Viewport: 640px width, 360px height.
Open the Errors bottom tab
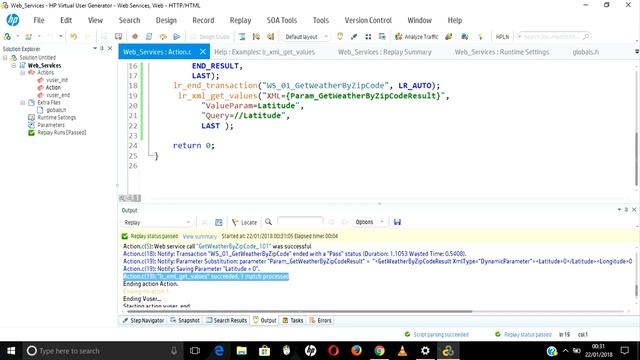pos(320,320)
